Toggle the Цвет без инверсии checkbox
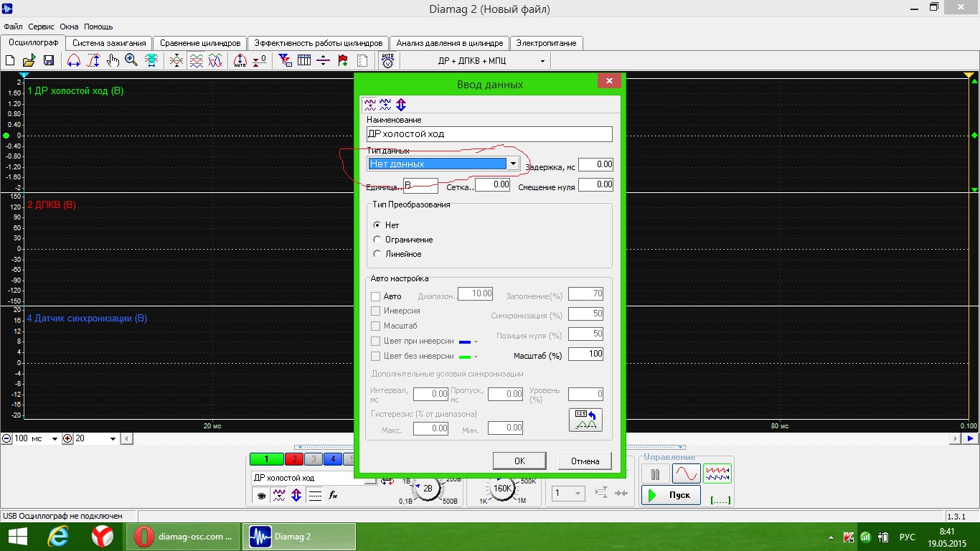 [x=375, y=356]
